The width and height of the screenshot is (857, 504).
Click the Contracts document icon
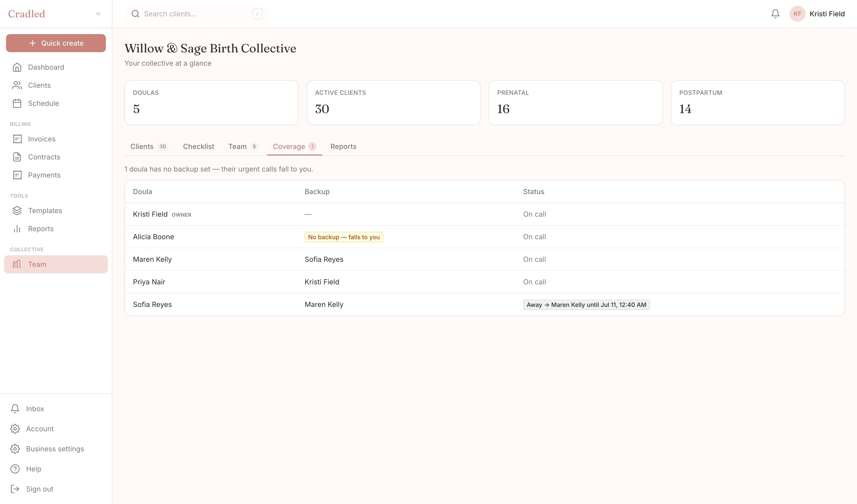coord(17,157)
